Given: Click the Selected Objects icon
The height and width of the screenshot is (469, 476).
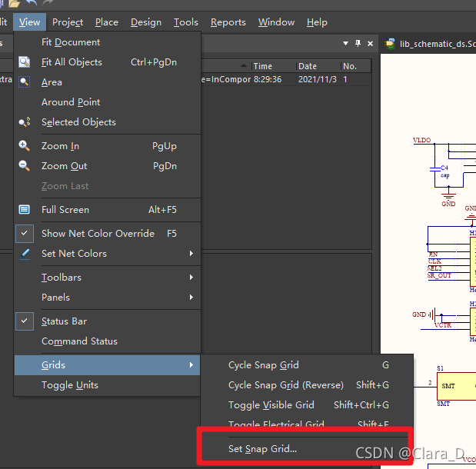Looking at the screenshot, I should [x=25, y=122].
